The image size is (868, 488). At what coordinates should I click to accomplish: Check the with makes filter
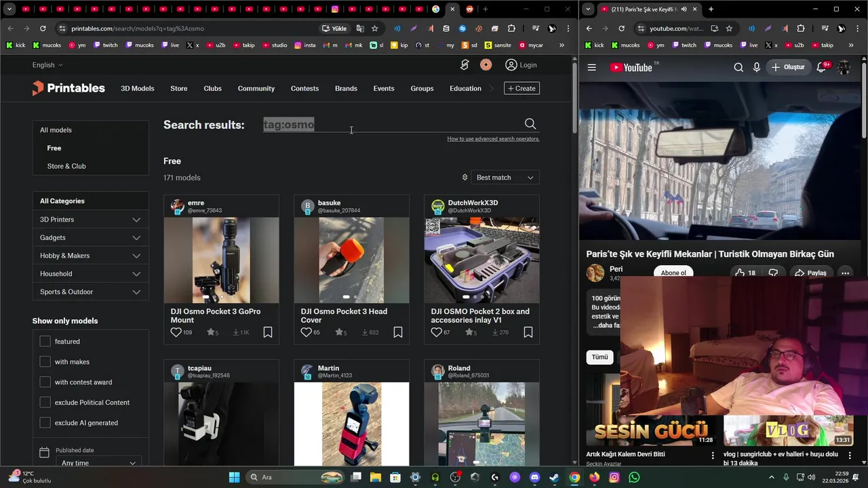coord(45,362)
